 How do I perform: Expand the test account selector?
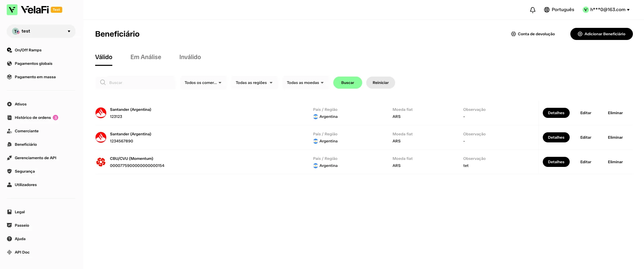pos(41,31)
